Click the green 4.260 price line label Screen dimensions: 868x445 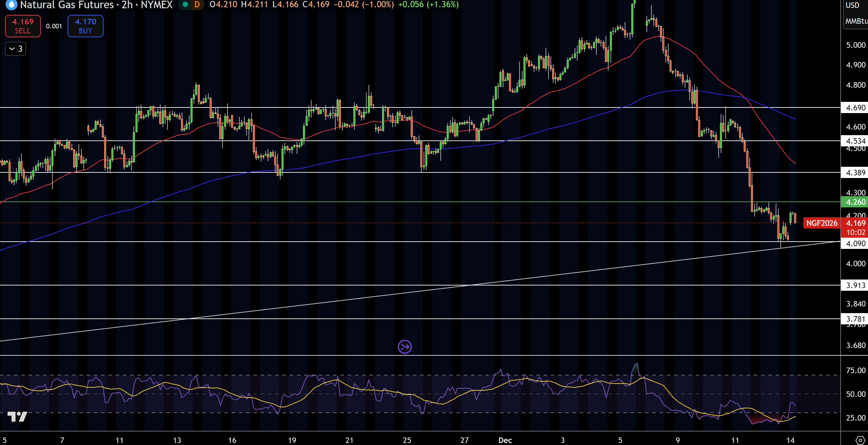tap(855, 202)
